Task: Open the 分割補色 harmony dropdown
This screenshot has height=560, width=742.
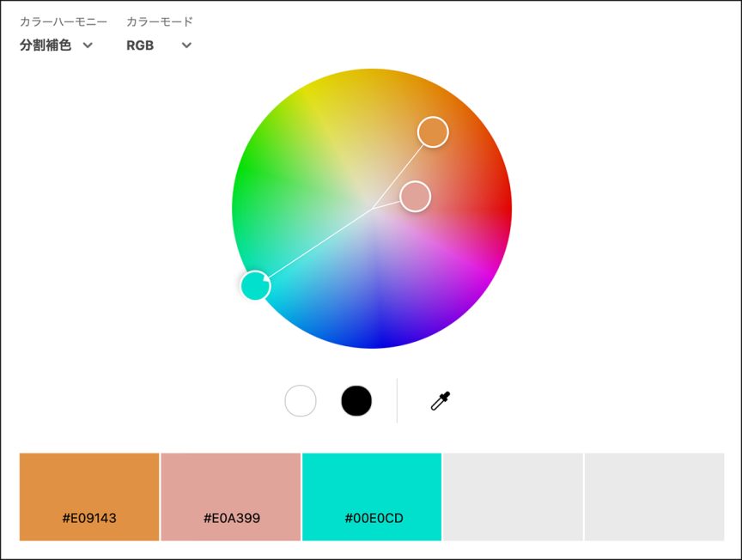Action: (x=46, y=46)
